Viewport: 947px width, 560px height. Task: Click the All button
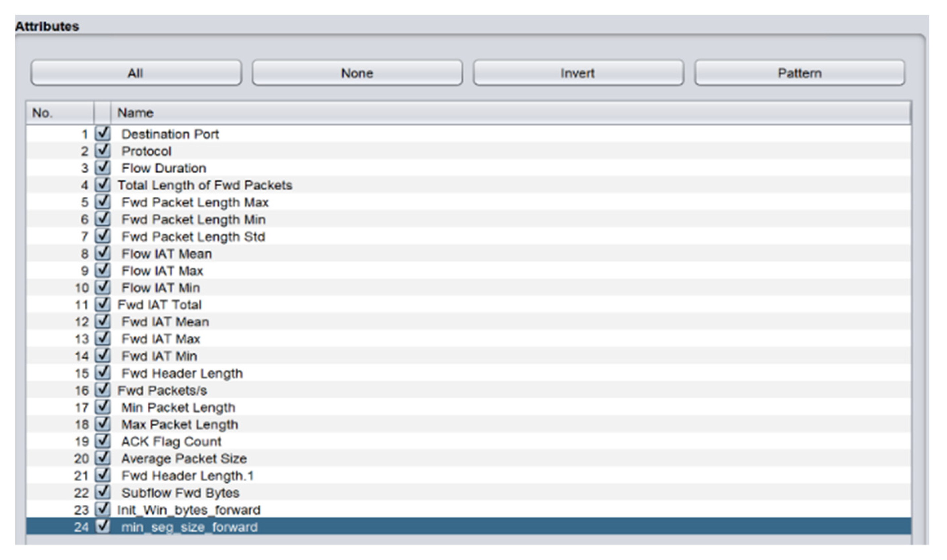tap(136, 73)
